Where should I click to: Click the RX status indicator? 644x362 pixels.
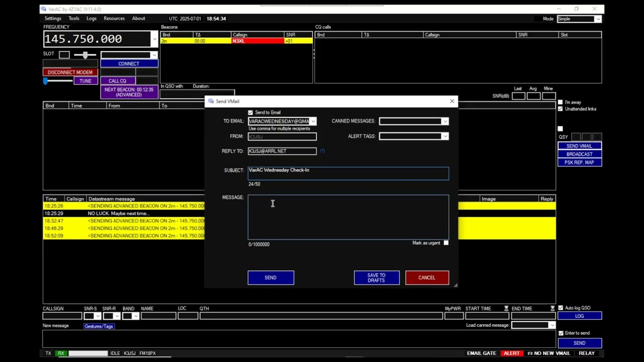pos(61,353)
